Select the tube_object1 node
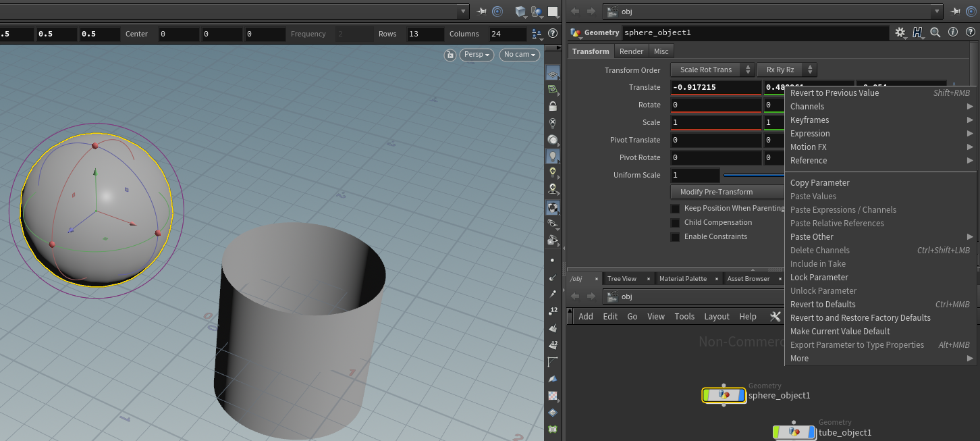This screenshot has height=441, width=980. click(x=794, y=432)
